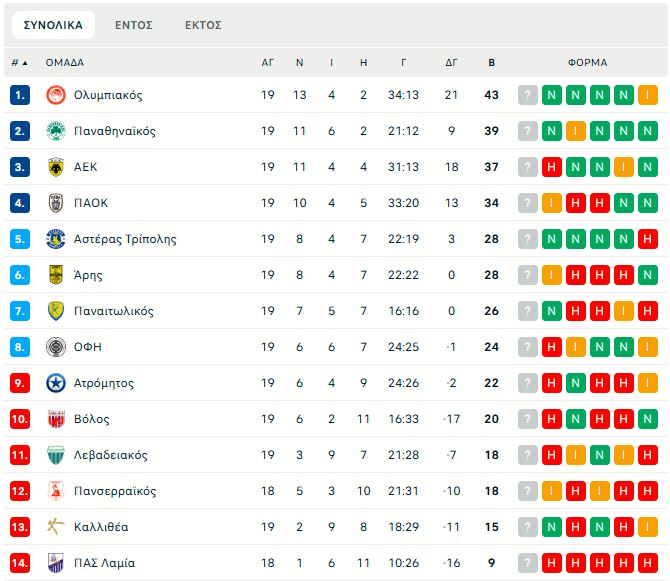Viewport: 670px width, 581px height.
Task: Switch to the ΕΚΤΟΣ away tab
Action: 203,25
